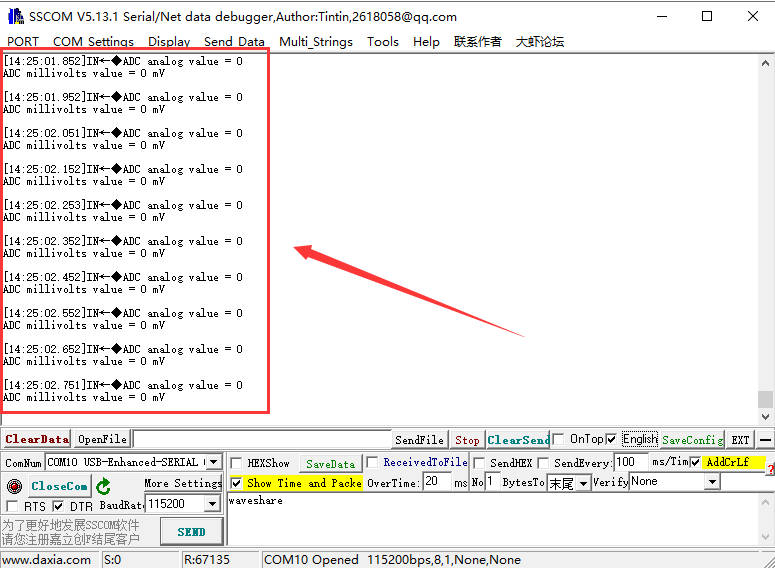Toggle the HEXShow checkbox
Viewport: 775px width, 568px height.
click(236, 463)
